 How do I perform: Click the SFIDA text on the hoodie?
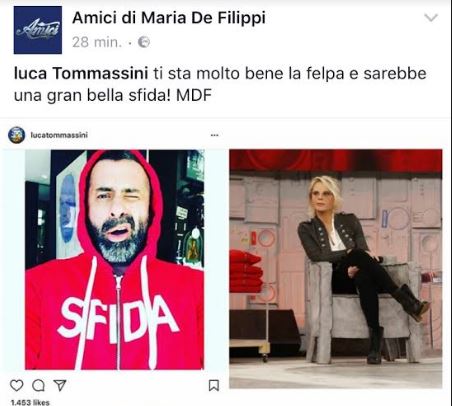(117, 319)
